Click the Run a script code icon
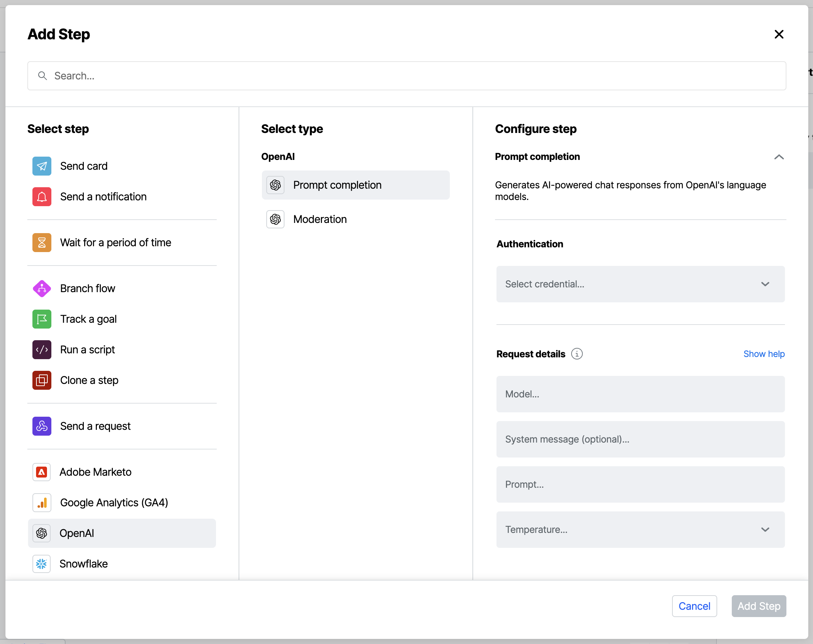The width and height of the screenshot is (813, 644). [x=42, y=350]
